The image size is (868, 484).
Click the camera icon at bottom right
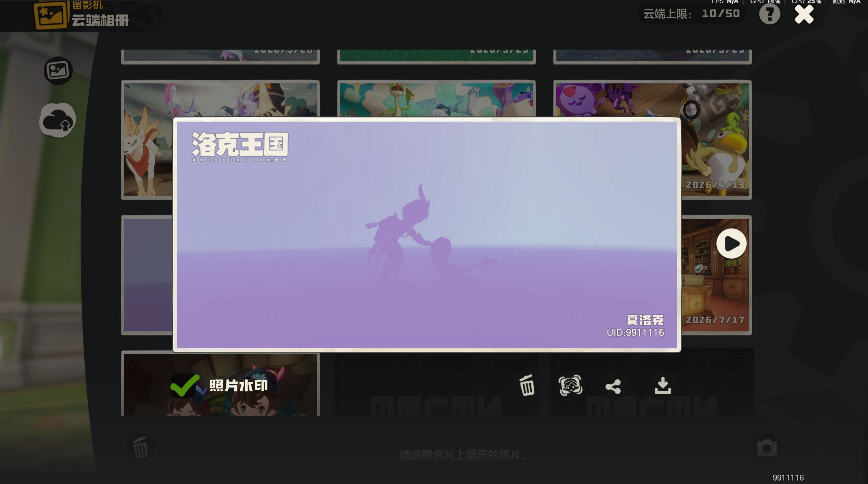pyautogui.click(x=767, y=447)
